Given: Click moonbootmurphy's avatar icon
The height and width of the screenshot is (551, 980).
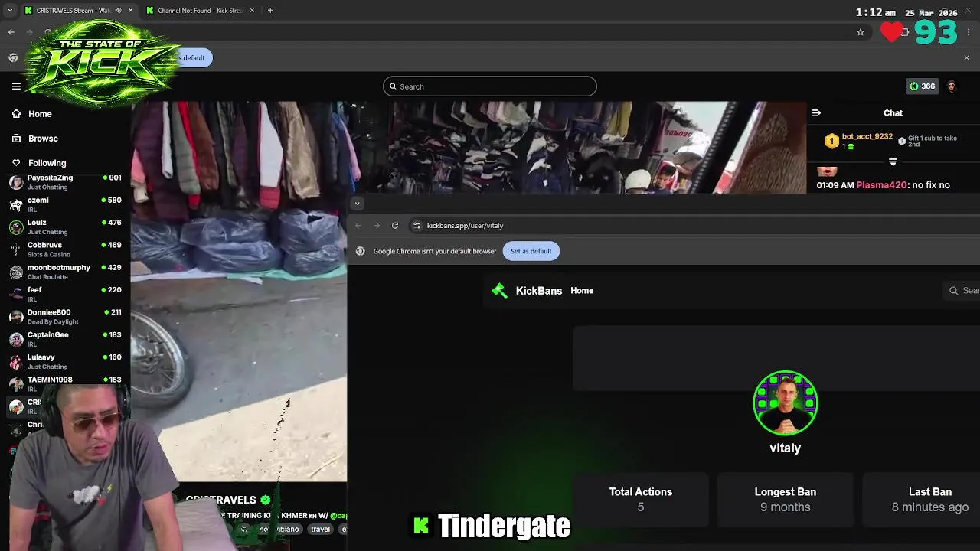Looking at the screenshot, I should [16, 272].
